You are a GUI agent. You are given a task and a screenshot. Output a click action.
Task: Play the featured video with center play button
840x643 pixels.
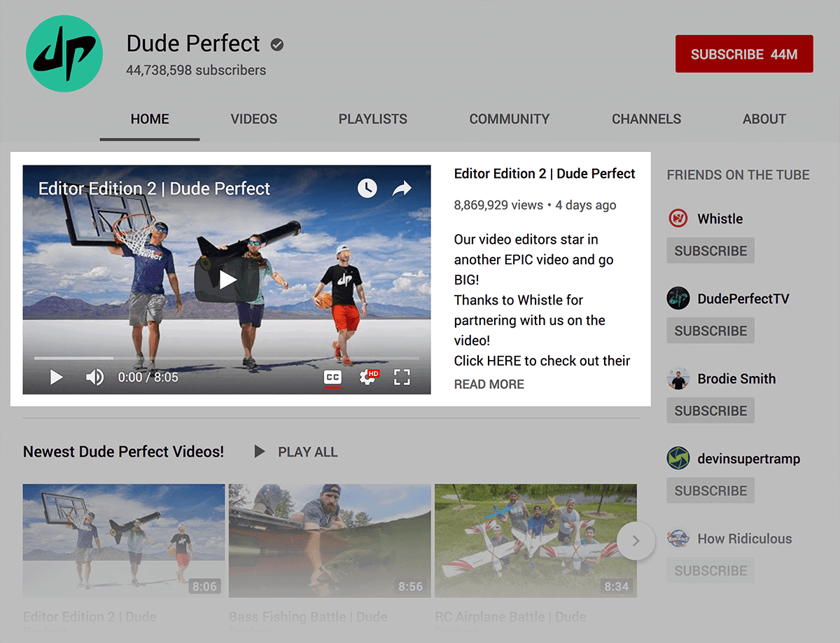[x=227, y=280]
